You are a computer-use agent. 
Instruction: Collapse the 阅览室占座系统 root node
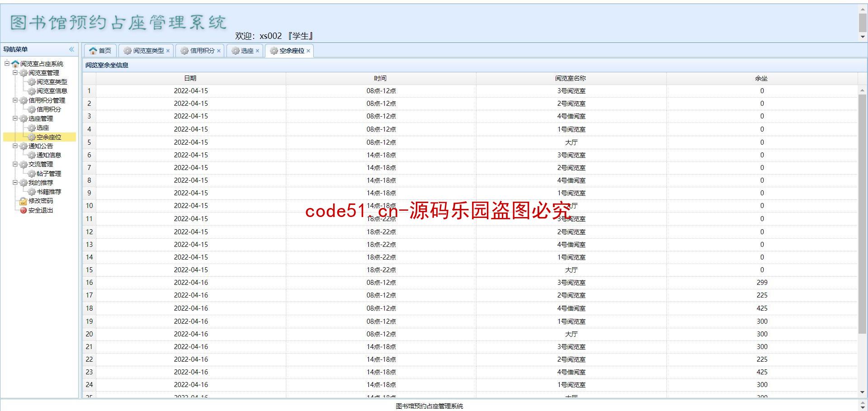[x=7, y=64]
